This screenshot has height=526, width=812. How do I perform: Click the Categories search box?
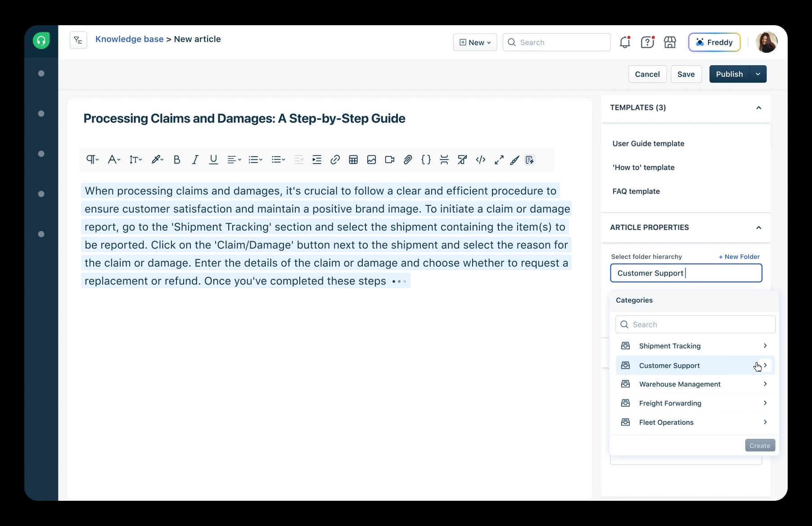(x=695, y=324)
